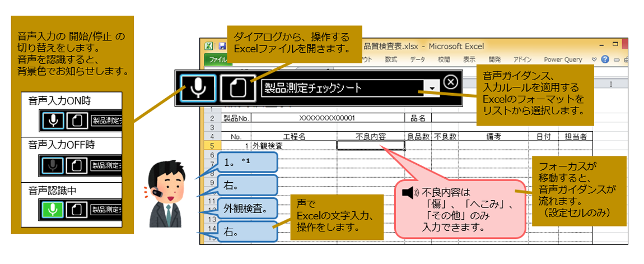Click the white microphone icon under 音声入力ON時
The image size is (644, 264).
coord(53,120)
